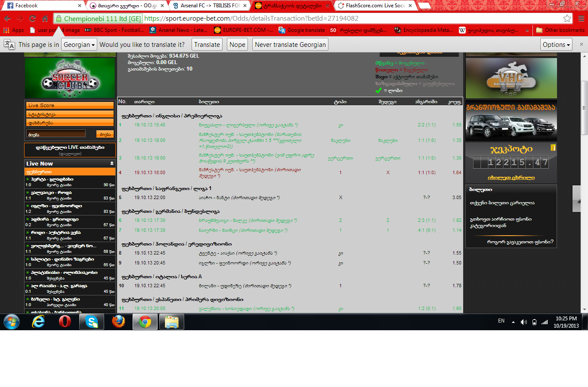The width and height of the screenshot is (588, 387).
Task: Open the user posted image bookmark
Action: (x=55, y=30)
